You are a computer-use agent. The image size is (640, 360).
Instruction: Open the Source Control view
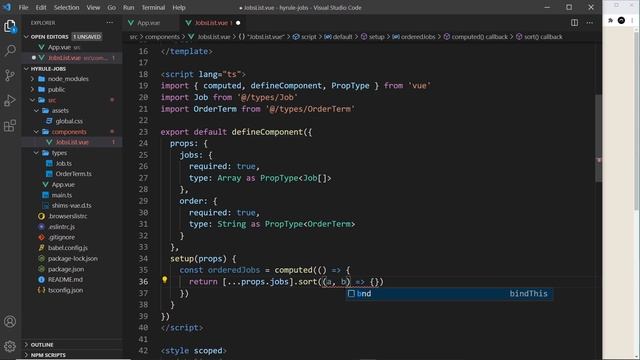tap(10, 75)
